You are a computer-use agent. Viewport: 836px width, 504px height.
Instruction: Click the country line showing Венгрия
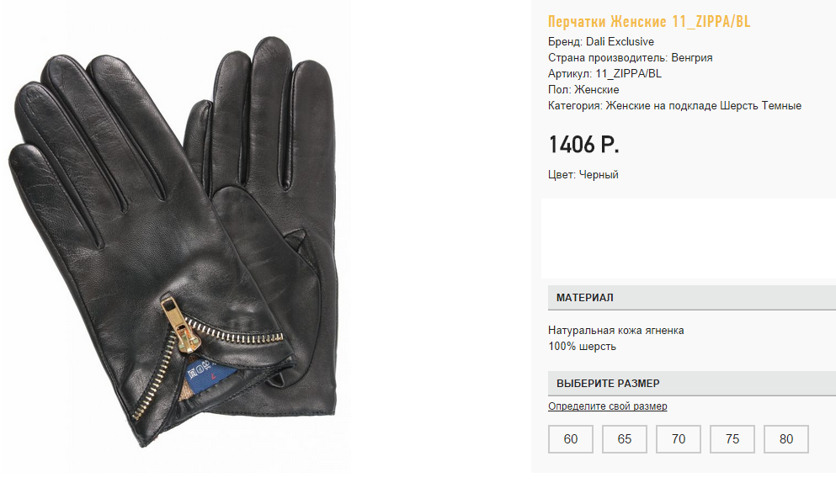coord(631,57)
